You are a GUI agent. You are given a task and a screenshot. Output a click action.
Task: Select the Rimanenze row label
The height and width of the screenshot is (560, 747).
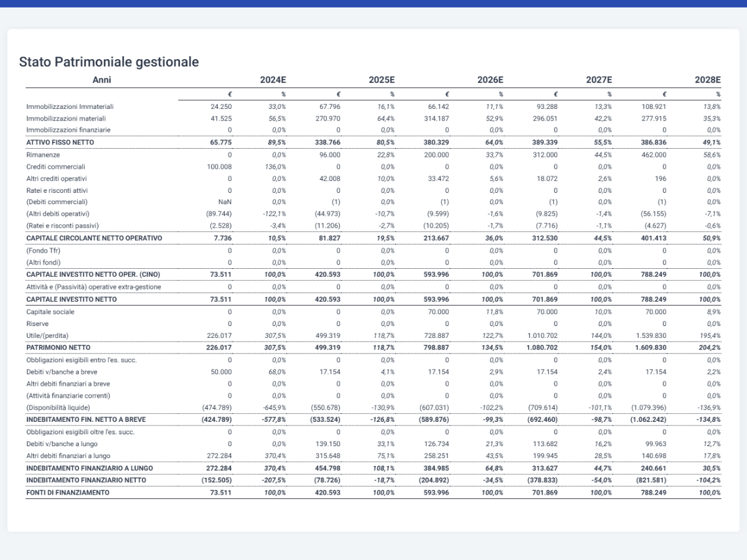click(x=42, y=154)
